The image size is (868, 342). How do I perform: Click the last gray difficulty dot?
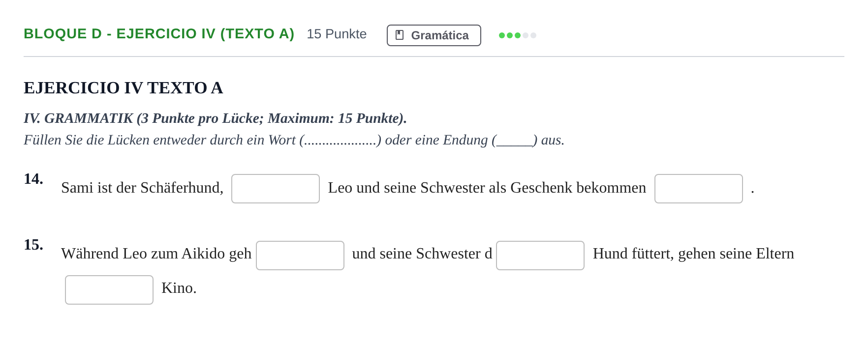click(533, 35)
